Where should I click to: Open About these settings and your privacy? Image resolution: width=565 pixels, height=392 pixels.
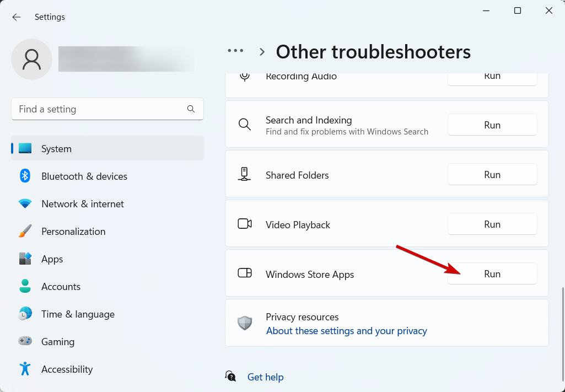(346, 330)
